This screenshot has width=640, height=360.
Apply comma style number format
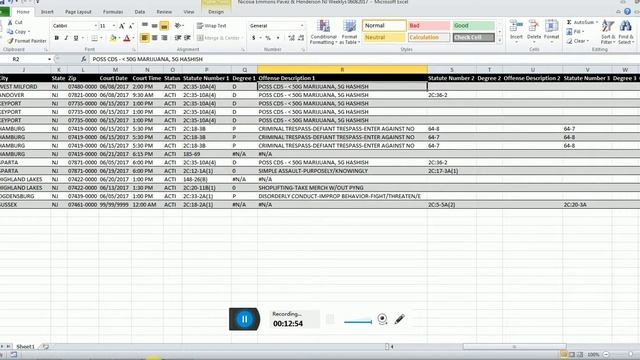(x=278, y=38)
